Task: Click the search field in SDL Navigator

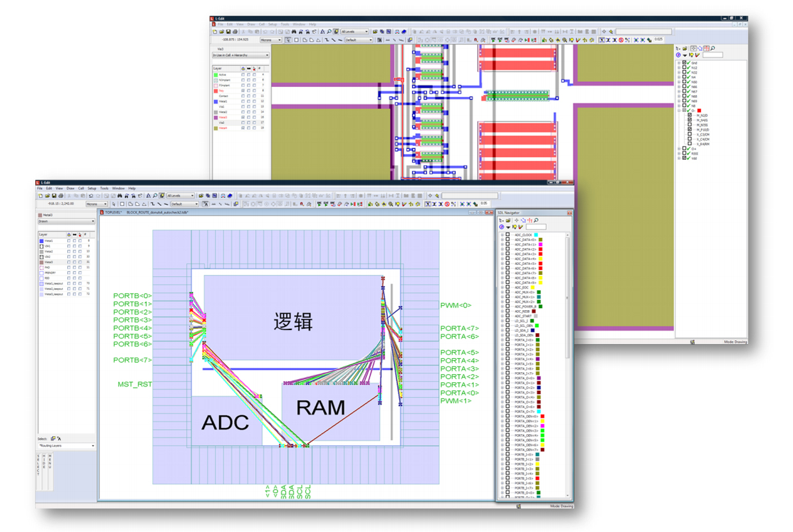Action: point(536,227)
